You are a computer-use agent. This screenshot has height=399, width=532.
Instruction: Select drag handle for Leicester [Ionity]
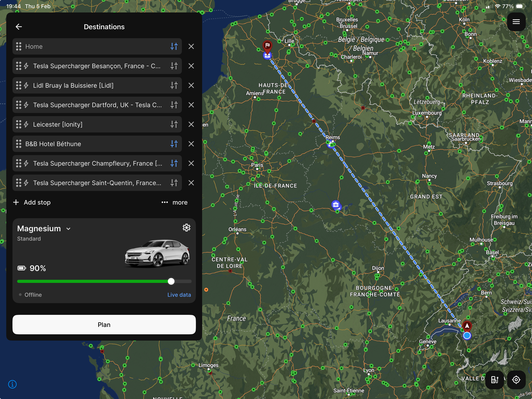18,124
